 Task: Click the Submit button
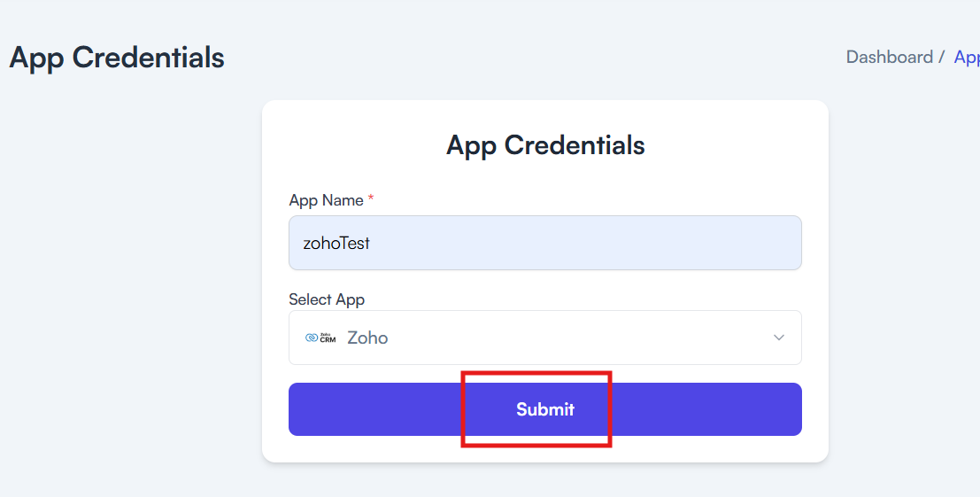coord(545,409)
